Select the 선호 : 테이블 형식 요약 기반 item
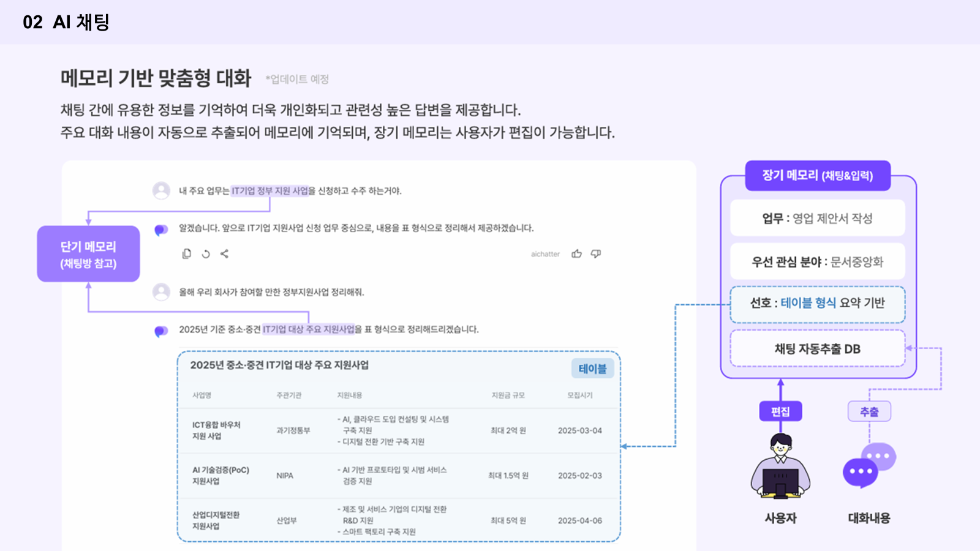The height and width of the screenshot is (551, 980). (x=817, y=304)
